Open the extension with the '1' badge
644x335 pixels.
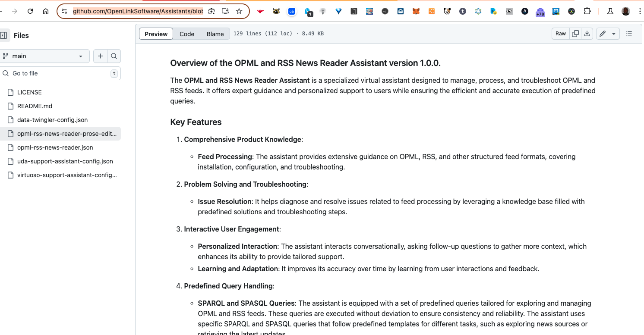308,12
